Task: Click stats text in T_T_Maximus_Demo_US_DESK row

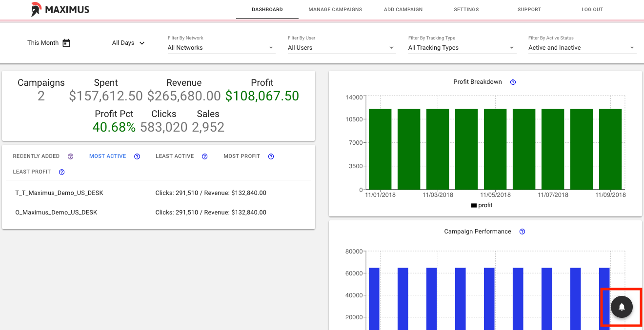Action: [211, 193]
